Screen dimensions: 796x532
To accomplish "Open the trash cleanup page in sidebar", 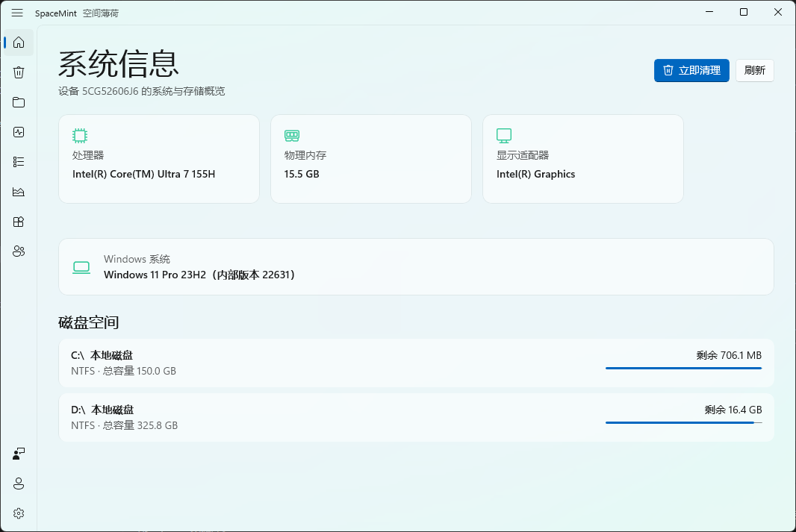I will [19, 72].
